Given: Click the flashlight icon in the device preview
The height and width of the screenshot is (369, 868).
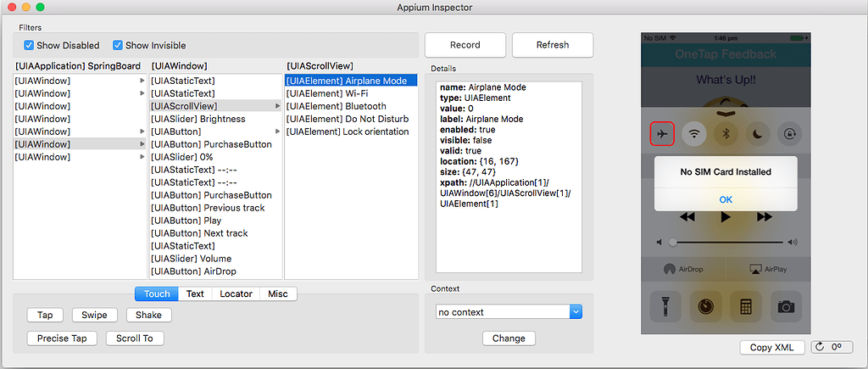Looking at the screenshot, I should pos(663,305).
